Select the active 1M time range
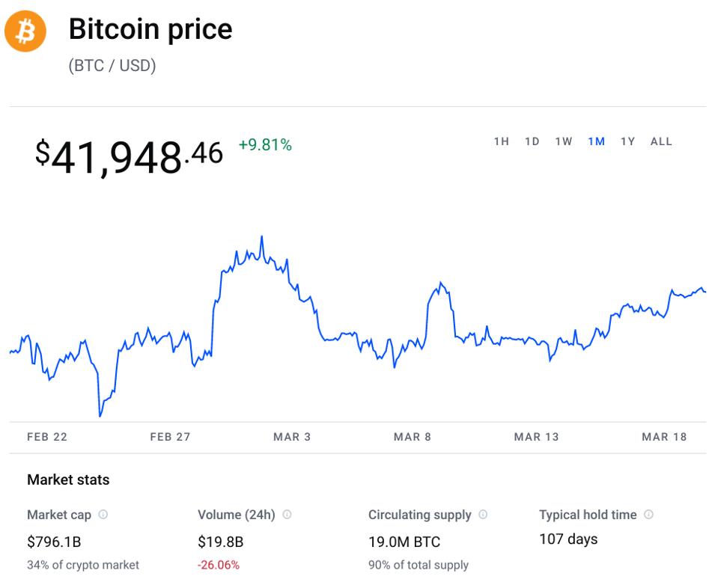Image resolution: width=718 pixels, height=588 pixels. point(596,141)
